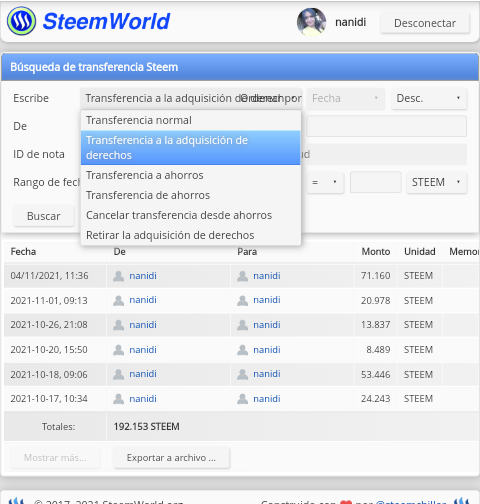Open the Fecha sort-by dropdown

(x=346, y=98)
